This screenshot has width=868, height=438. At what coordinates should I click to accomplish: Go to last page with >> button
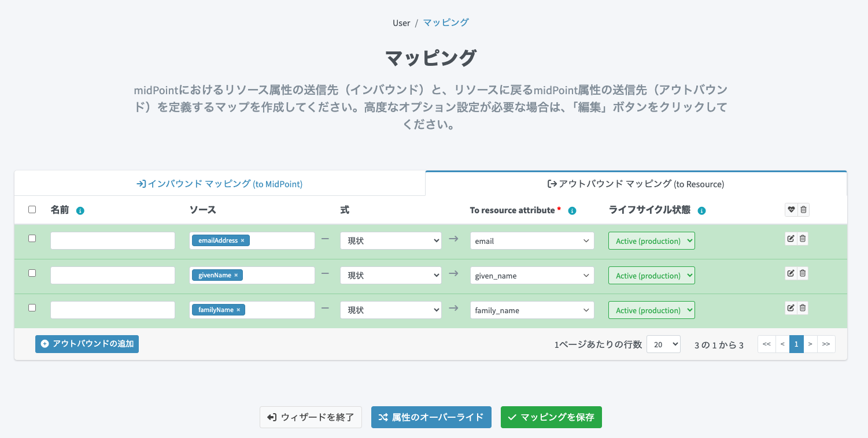(826, 344)
